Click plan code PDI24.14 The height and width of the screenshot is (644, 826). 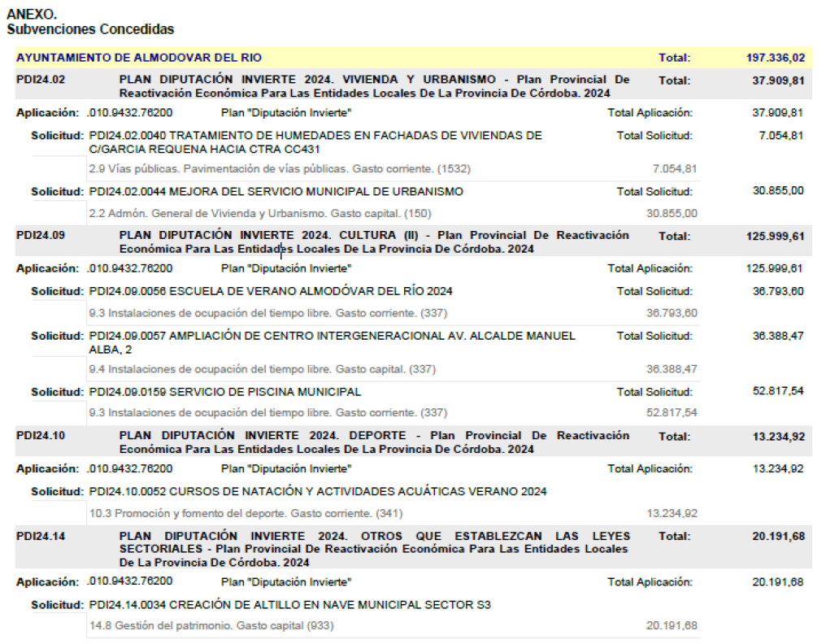41,536
